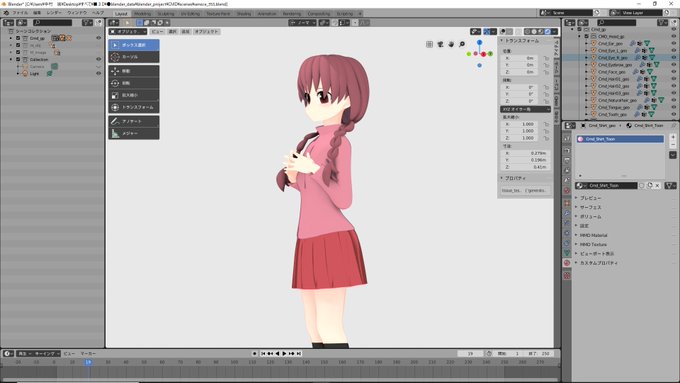Open the Texture properties tab icon
The height and width of the screenshot is (383, 680).
(567, 276)
